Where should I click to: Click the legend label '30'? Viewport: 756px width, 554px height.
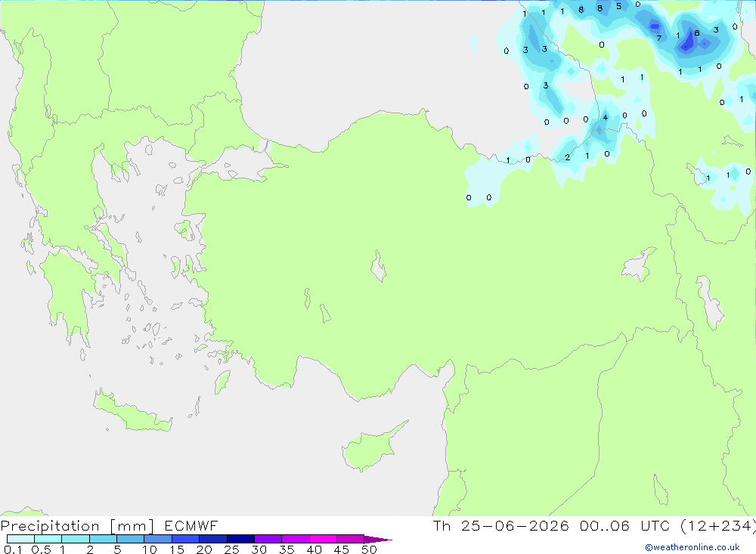tap(259, 549)
